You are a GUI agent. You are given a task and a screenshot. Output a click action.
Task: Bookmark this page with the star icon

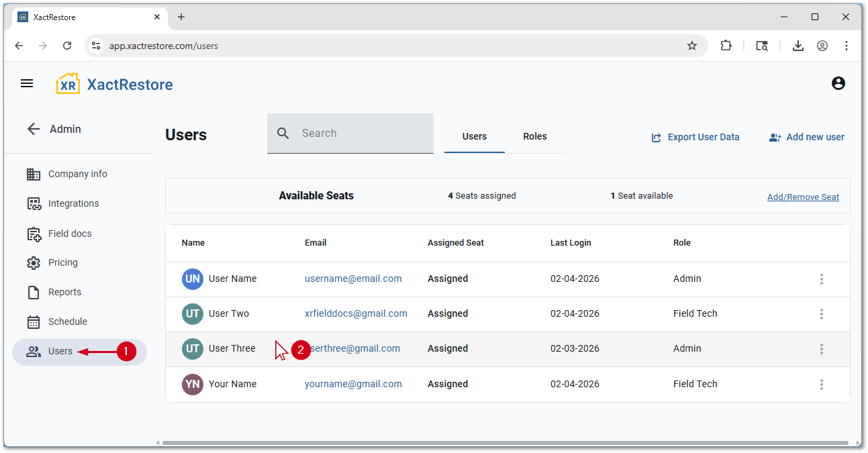pos(692,46)
